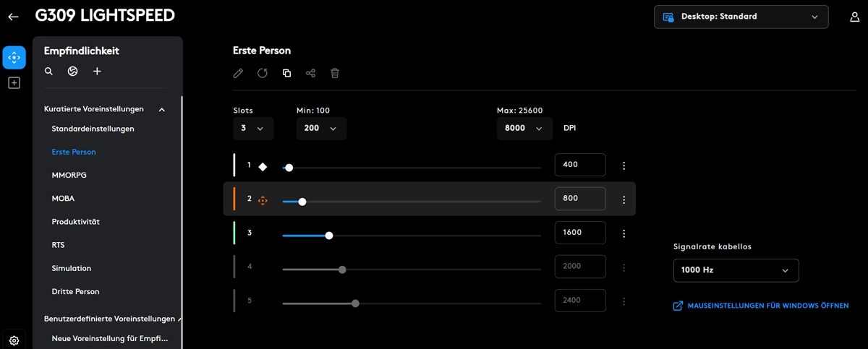The width and height of the screenshot is (868, 349).
Task: Add a new preset with plus icon
Action: point(97,72)
